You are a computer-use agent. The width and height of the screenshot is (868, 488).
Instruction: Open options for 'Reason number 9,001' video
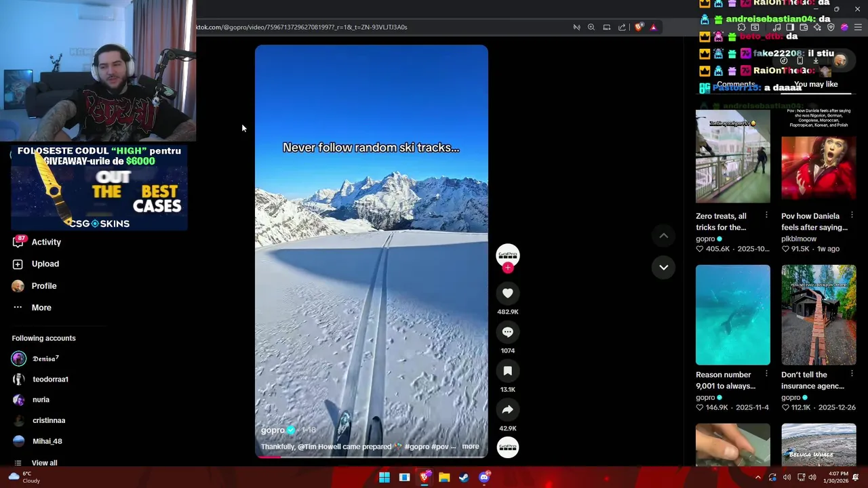[766, 373]
